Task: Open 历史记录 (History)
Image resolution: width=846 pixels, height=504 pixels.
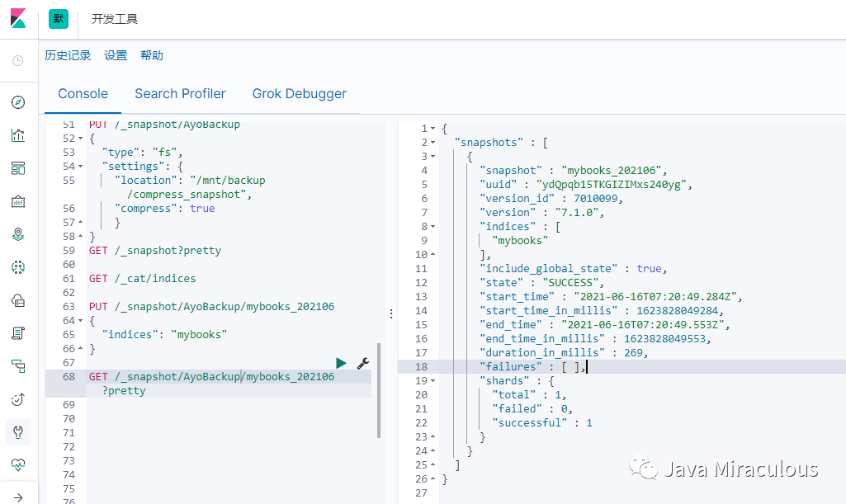Action: [x=68, y=55]
